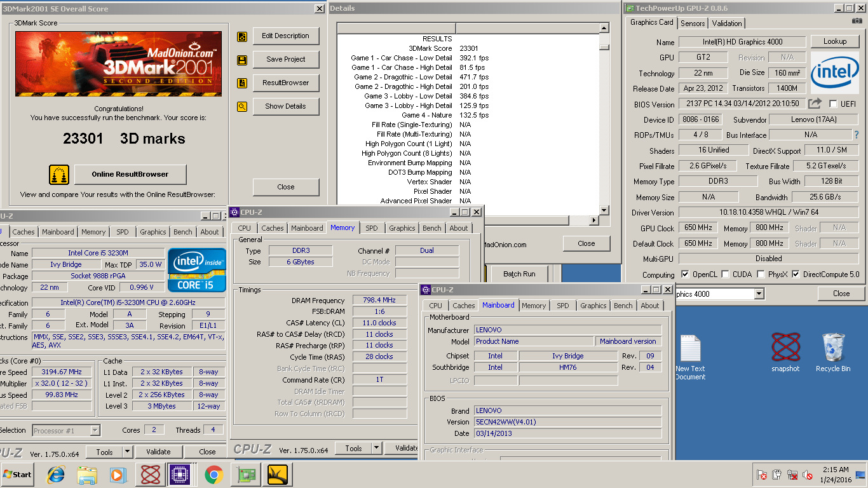Click Validate in CPU-Z processor window
The height and width of the screenshot is (488, 868).
coord(158,452)
